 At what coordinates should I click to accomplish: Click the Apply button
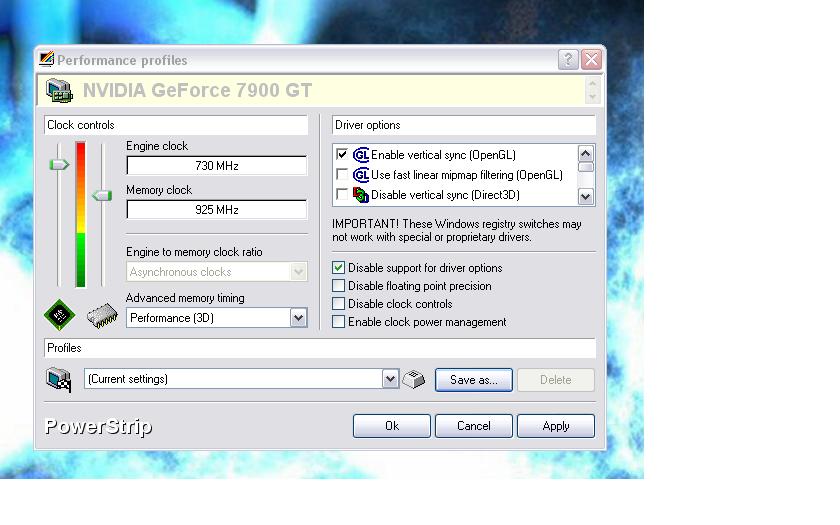pos(556,426)
